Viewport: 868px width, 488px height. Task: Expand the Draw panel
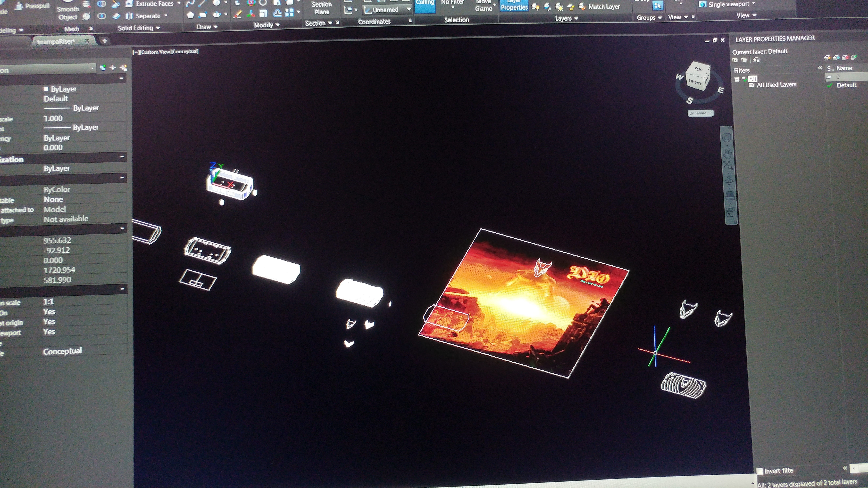[x=207, y=27]
